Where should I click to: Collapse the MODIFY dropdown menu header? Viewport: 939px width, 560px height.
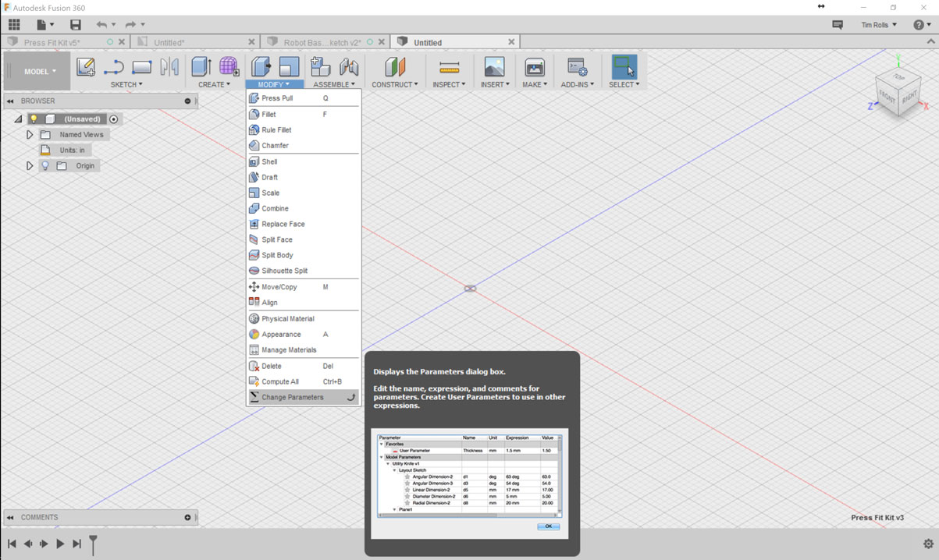pyautogui.click(x=276, y=84)
